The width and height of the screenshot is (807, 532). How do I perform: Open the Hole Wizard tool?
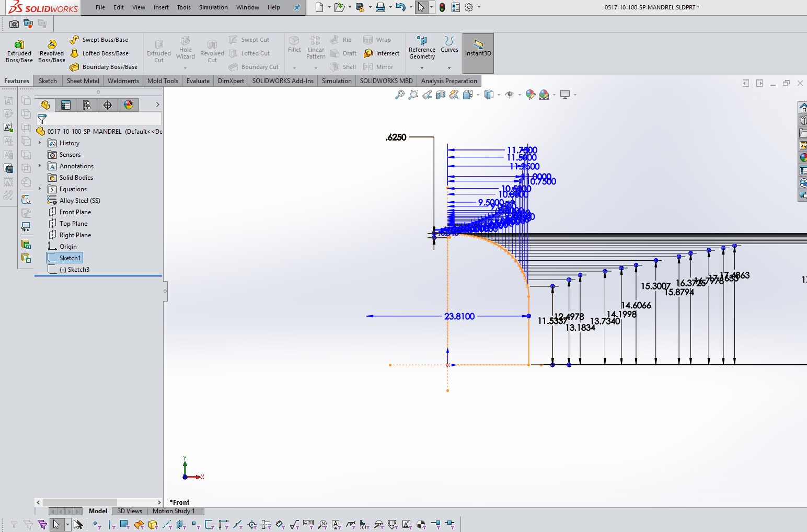pos(185,50)
